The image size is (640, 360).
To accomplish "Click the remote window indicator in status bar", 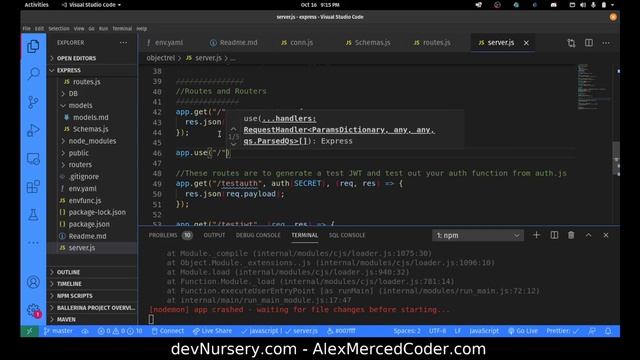I will click(x=29, y=331).
